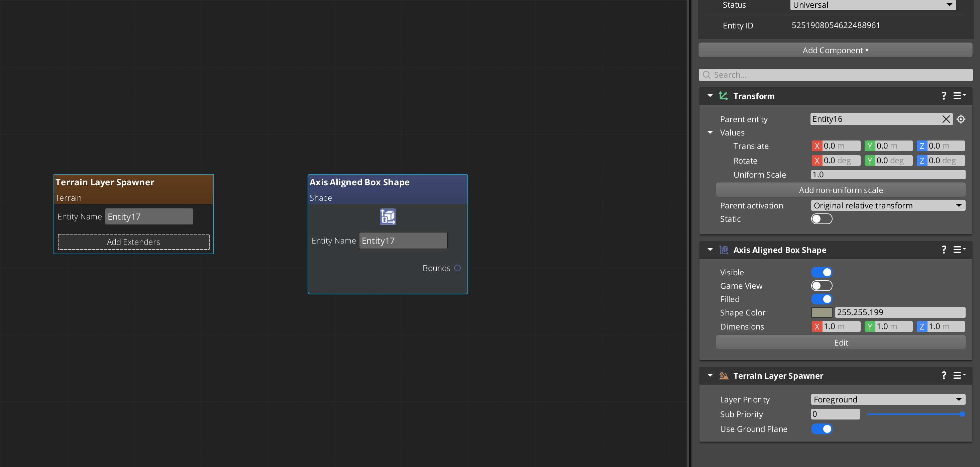Open the Parent activation dropdown
Screen dimensions: 980x467
tap(888, 205)
